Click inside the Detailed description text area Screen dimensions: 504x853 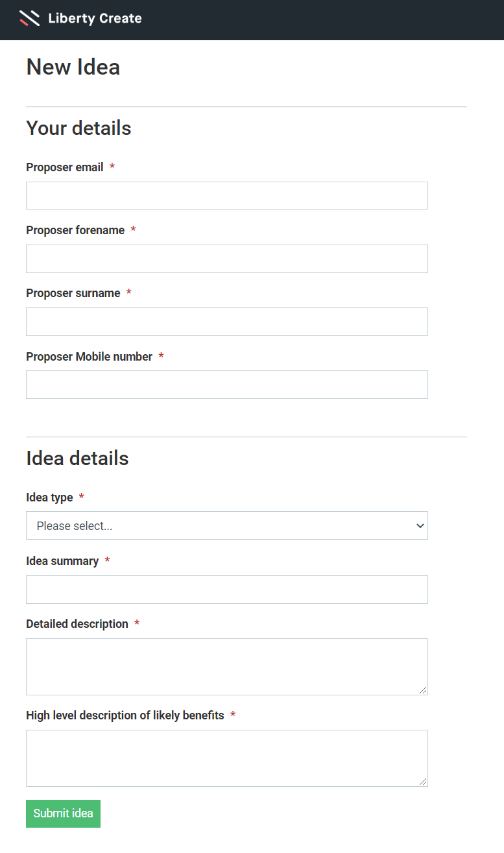(226, 666)
